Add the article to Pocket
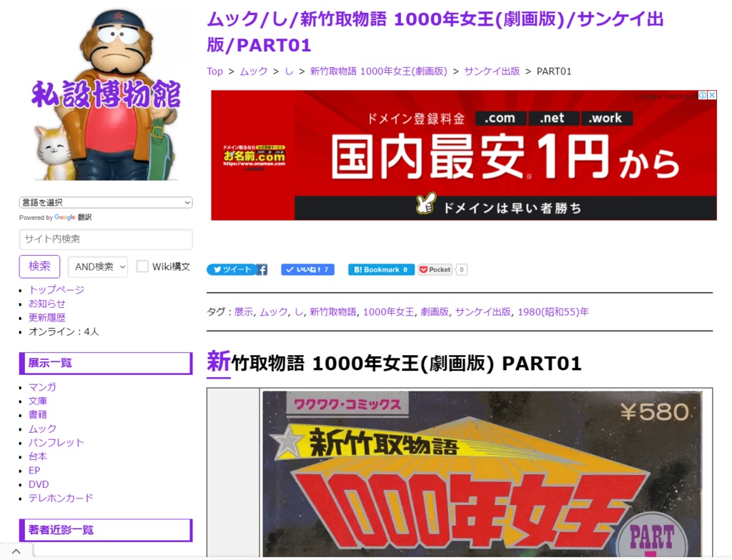 pyautogui.click(x=434, y=269)
